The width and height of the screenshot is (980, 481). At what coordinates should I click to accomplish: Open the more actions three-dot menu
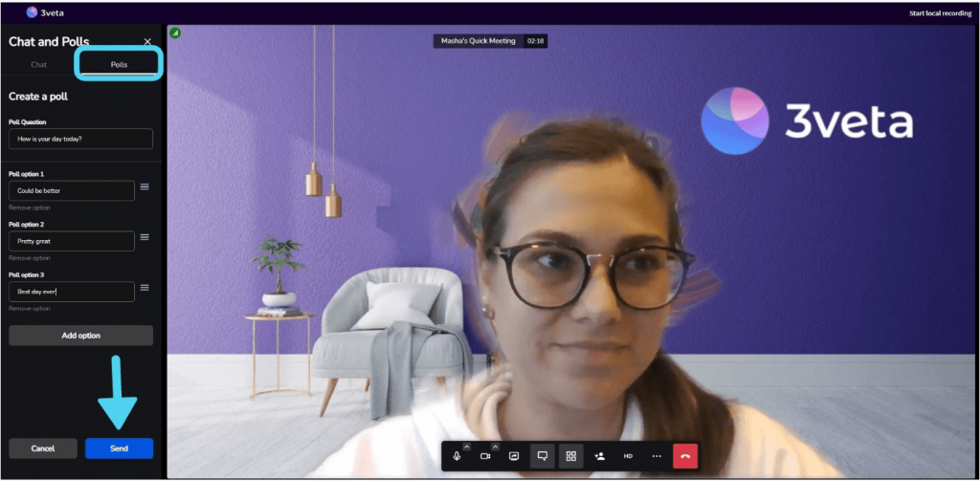(657, 456)
